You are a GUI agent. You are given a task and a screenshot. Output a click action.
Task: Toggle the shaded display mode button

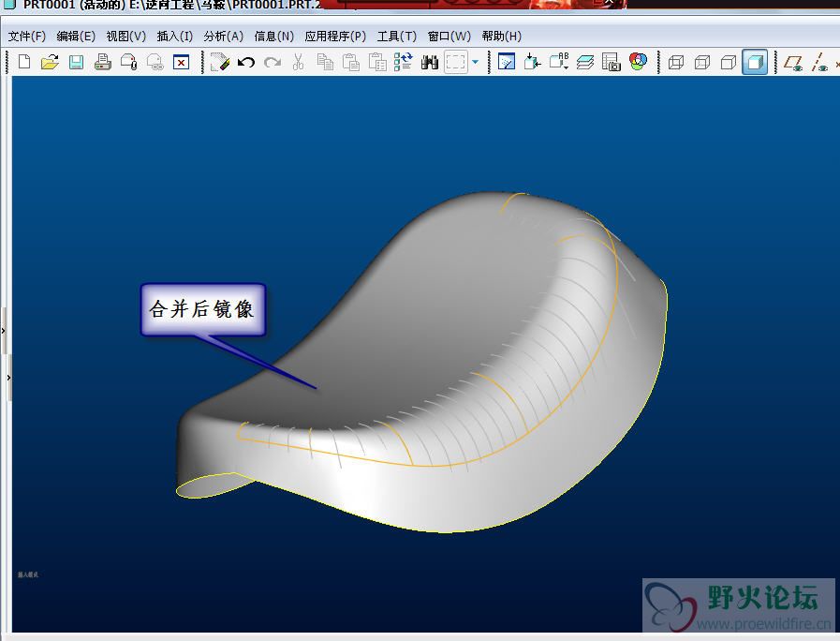(755, 62)
